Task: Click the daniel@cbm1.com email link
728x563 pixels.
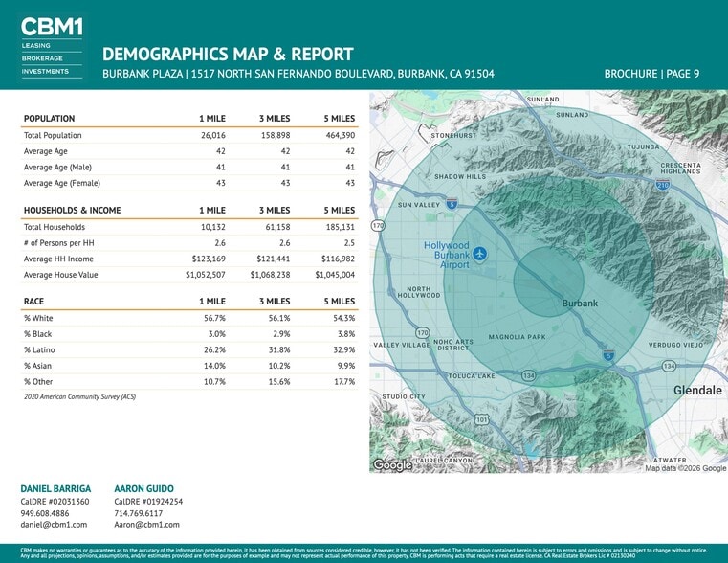Action: tap(54, 525)
